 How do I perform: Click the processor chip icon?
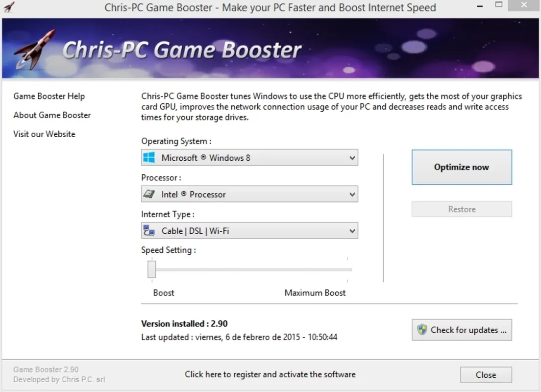tap(149, 194)
